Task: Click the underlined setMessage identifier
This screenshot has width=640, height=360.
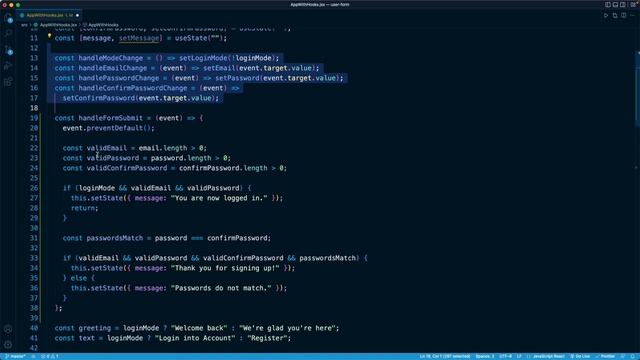Action: (139, 38)
